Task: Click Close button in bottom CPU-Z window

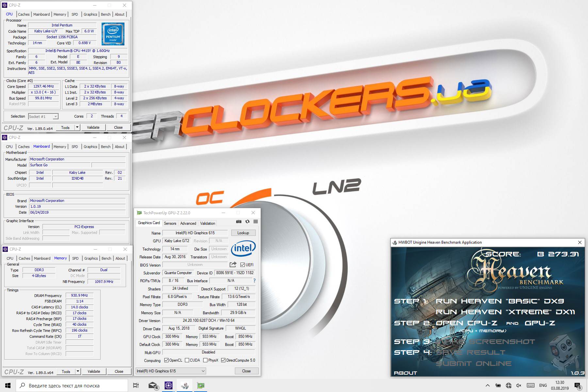Action: [x=119, y=371]
